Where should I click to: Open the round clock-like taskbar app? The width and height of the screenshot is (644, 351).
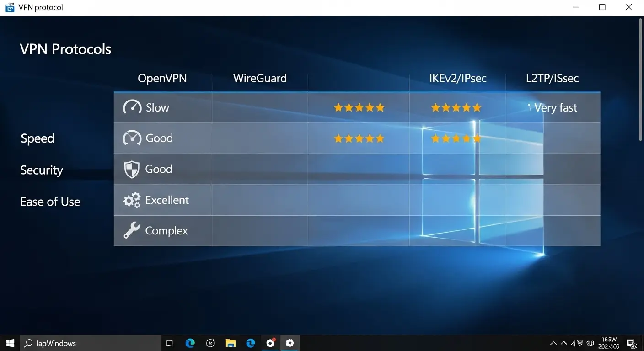tap(210, 343)
